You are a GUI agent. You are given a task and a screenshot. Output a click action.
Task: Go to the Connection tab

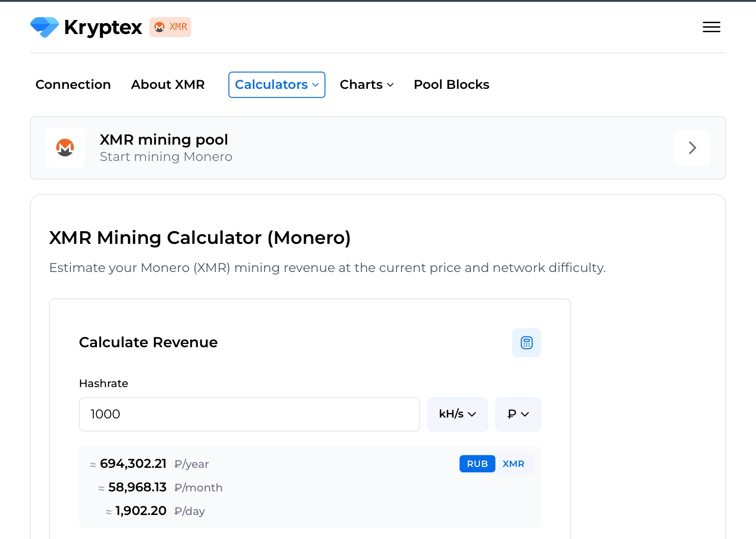[73, 85]
